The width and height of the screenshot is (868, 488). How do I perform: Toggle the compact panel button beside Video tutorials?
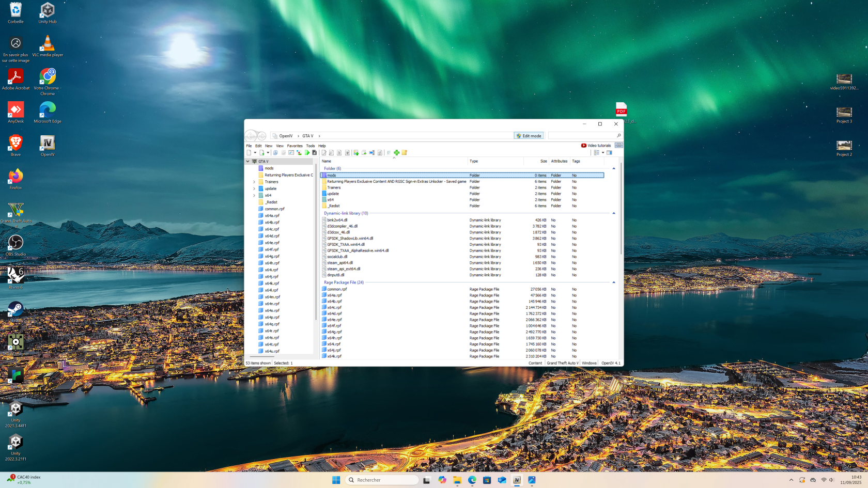[x=619, y=145]
